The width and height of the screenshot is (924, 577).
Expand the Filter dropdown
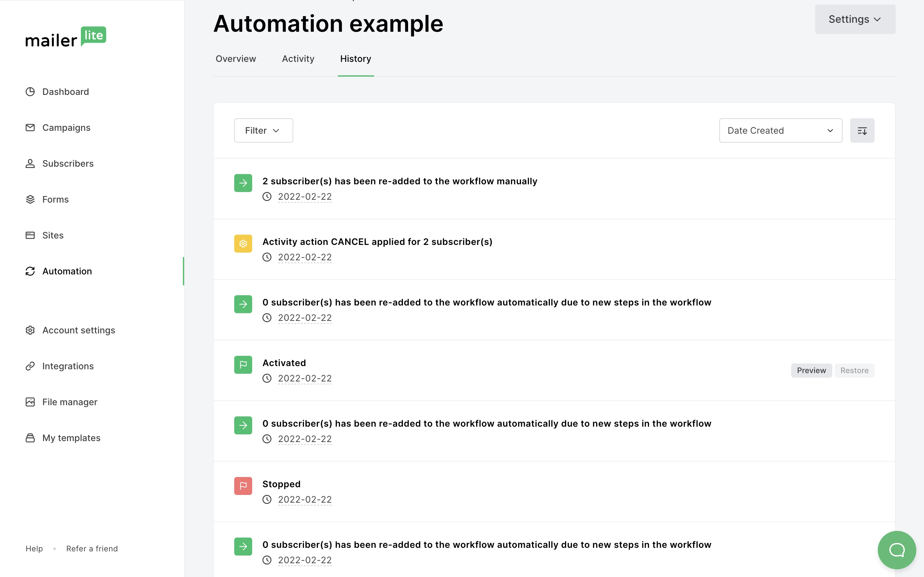[263, 130]
